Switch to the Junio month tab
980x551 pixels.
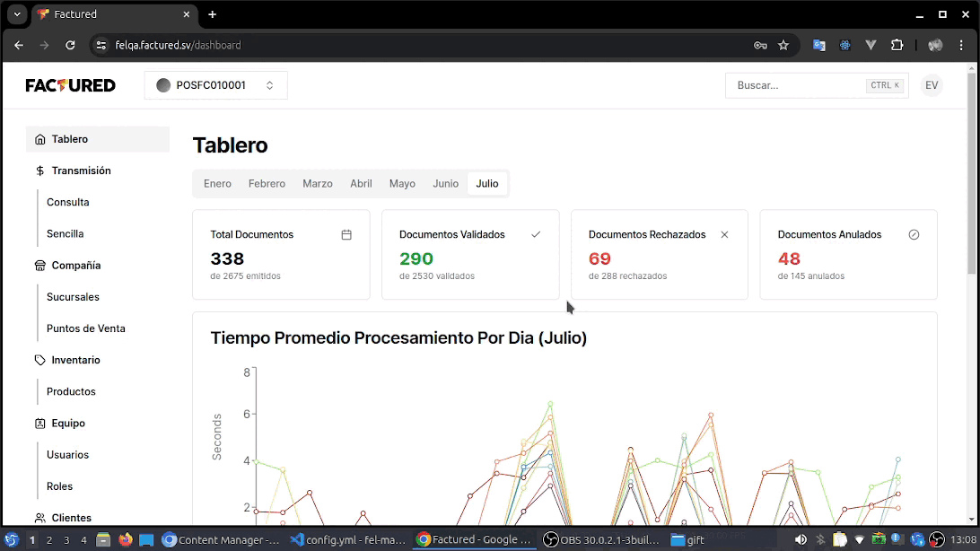[445, 183]
